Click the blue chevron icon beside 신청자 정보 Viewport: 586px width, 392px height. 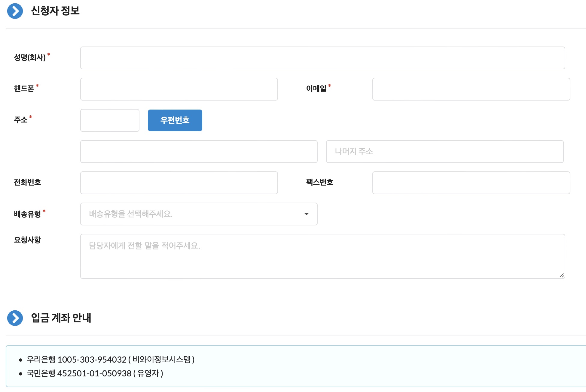pos(15,11)
